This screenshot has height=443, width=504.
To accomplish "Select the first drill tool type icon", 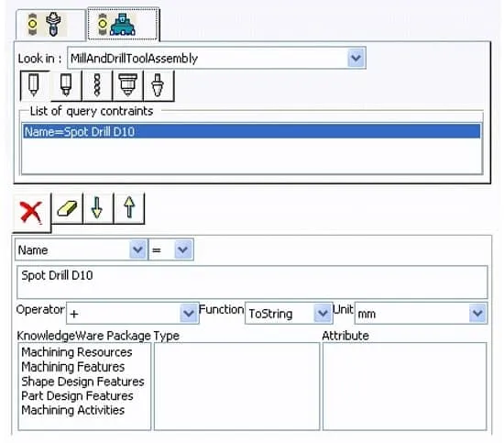I will tap(35, 85).
